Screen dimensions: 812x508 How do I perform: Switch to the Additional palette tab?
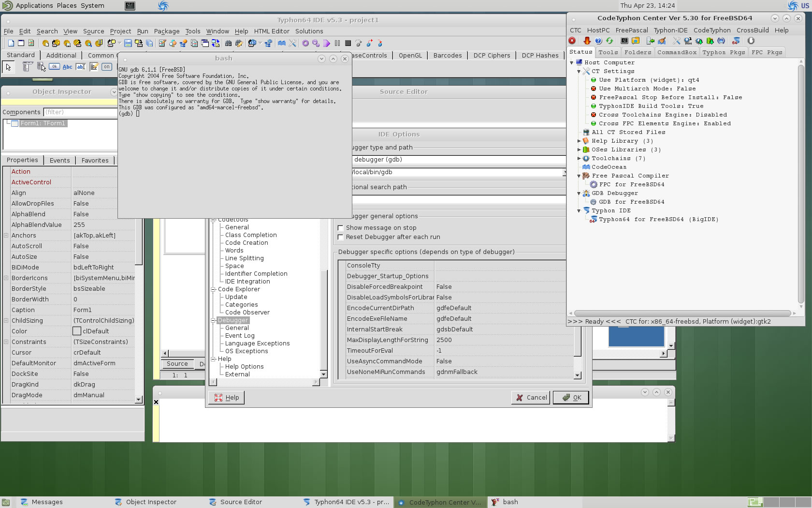coord(61,55)
